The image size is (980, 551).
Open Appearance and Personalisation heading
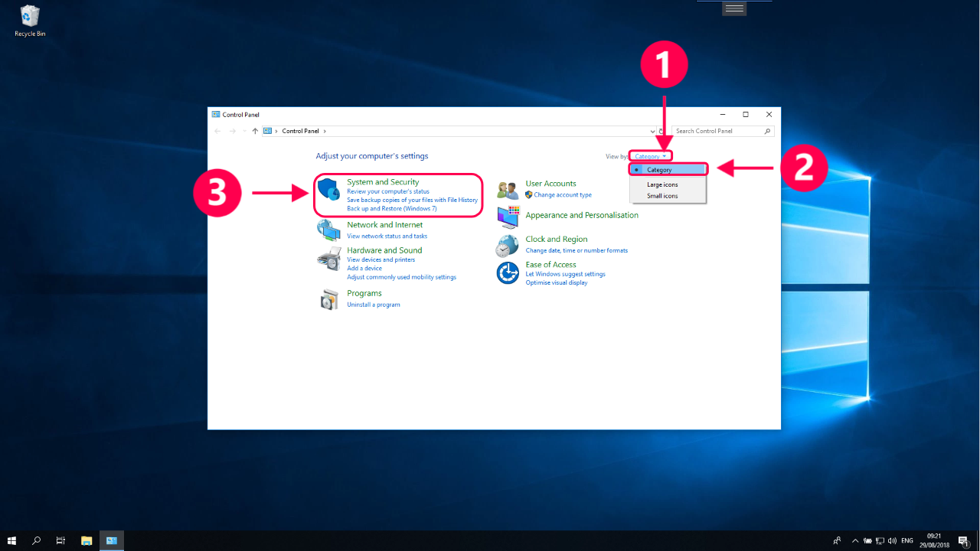point(582,215)
